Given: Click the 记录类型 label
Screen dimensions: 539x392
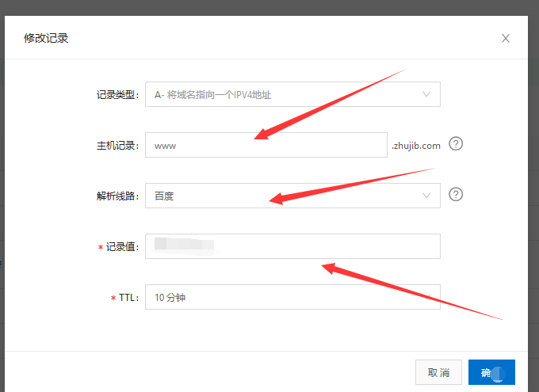Looking at the screenshot, I should coord(117,95).
